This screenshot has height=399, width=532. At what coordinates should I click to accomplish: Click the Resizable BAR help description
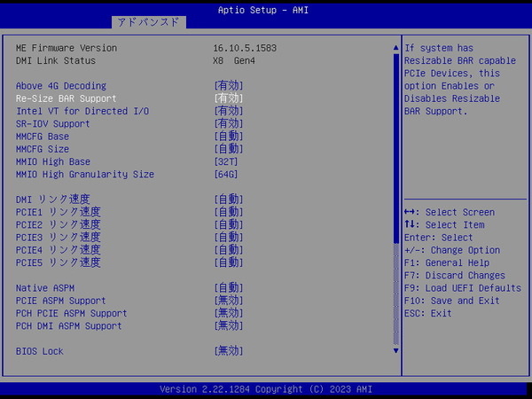click(460, 80)
